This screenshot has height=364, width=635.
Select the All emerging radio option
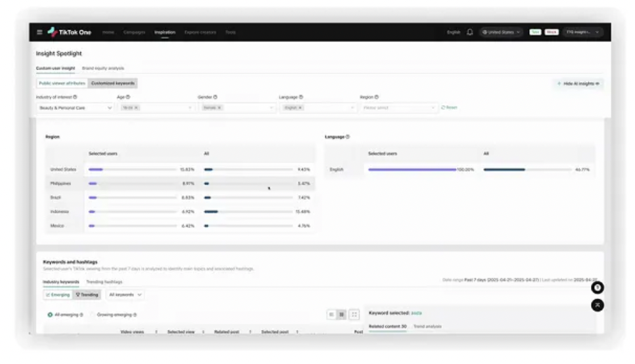coord(50,315)
